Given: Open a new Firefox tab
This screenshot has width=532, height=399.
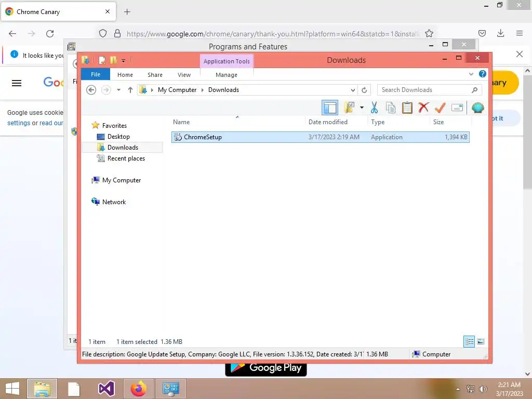Looking at the screenshot, I should [x=127, y=12].
